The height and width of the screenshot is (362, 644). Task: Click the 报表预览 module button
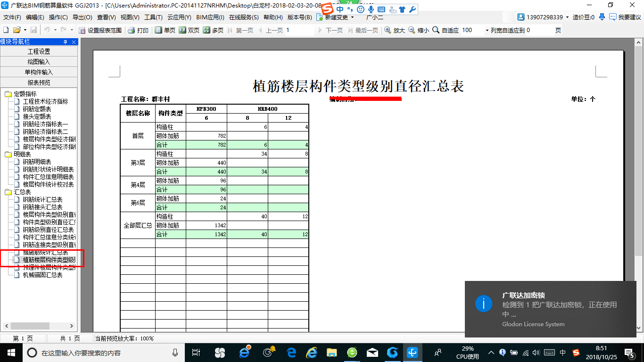click(39, 82)
